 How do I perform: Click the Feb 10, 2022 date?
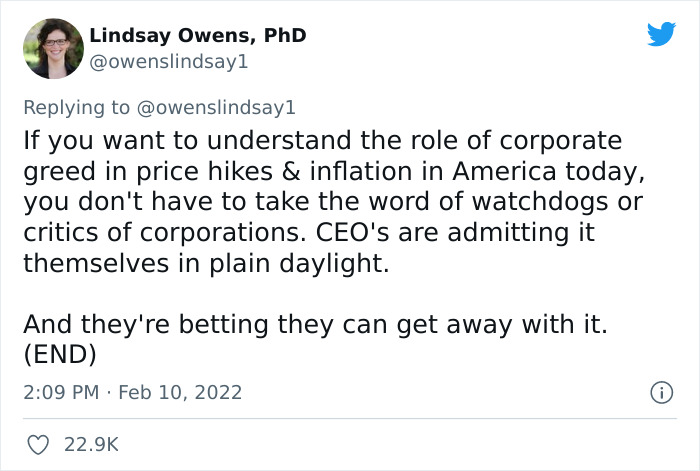[180, 392]
